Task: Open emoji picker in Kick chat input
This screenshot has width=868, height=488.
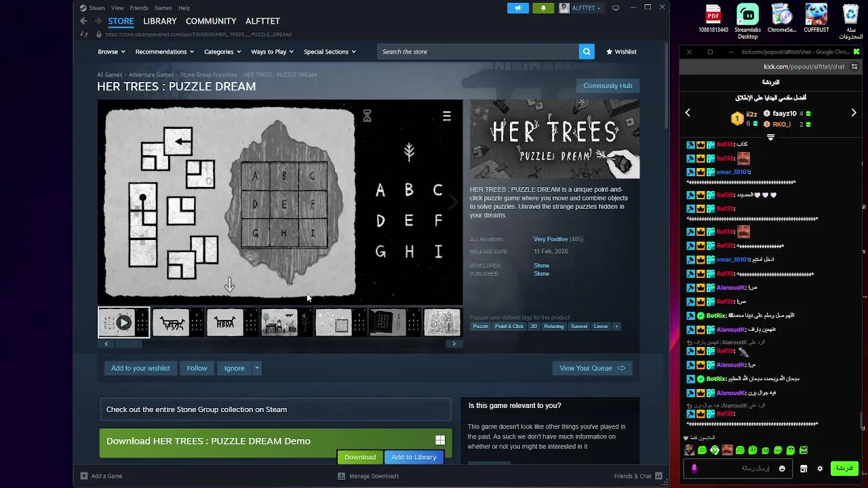Action: tap(782, 468)
